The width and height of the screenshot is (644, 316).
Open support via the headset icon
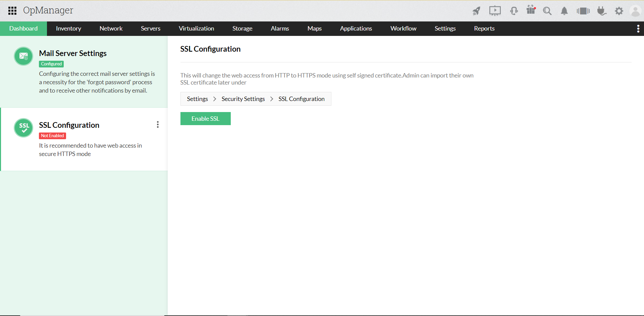pos(514,11)
